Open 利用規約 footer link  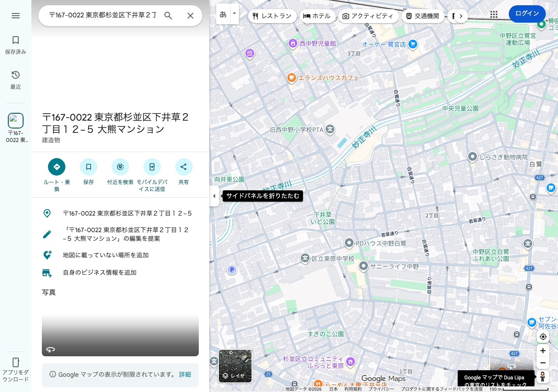[x=353, y=389]
